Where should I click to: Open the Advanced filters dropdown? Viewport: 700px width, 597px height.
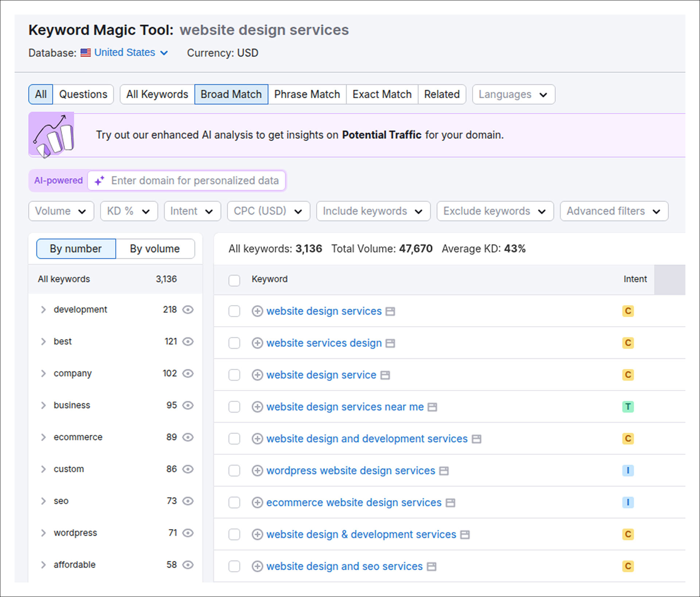(x=614, y=211)
